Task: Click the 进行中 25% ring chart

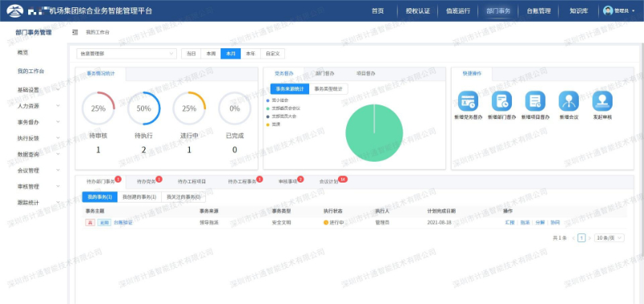Action: coord(189,109)
